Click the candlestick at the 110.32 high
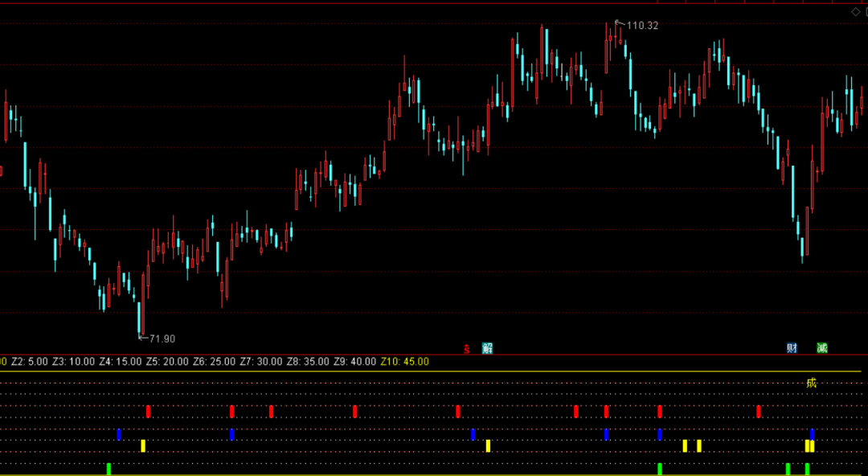868x476 pixels. (616, 35)
